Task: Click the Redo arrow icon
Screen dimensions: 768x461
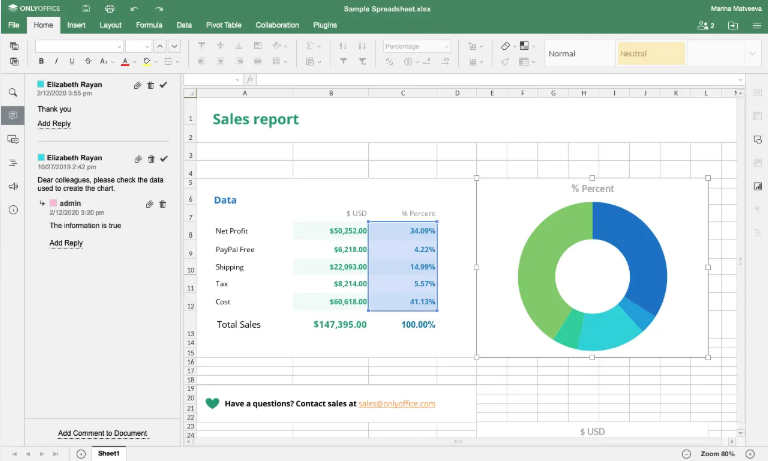Action: pyautogui.click(x=159, y=9)
